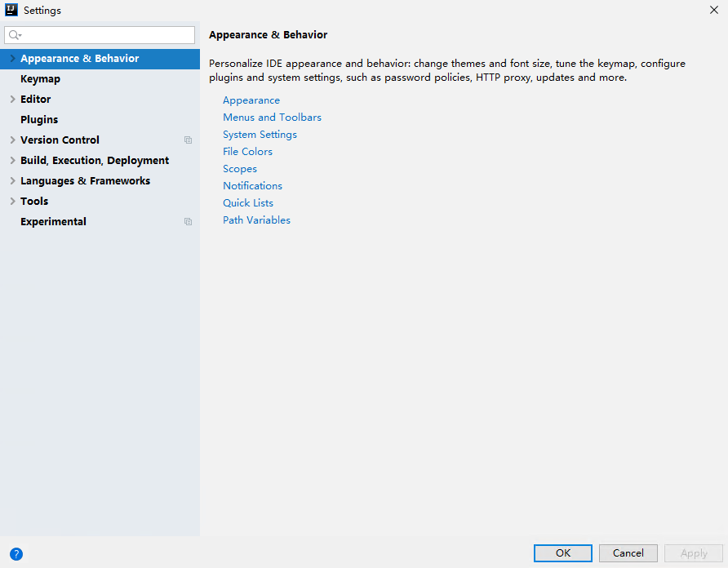Expand the Tools node arrow
Image resolution: width=728 pixels, height=568 pixels.
pos(12,201)
